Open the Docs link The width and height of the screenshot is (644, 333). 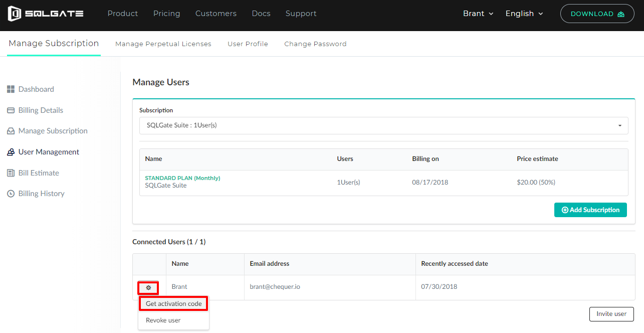click(x=261, y=14)
